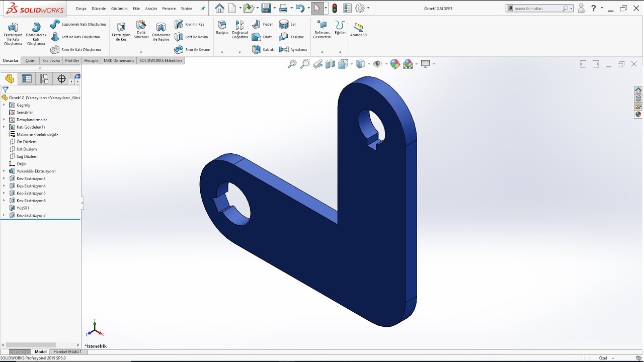Screen dimensions: 644x362
Task: Use the Doğrusal Çoğaltma pattern tool
Action: 239,30
